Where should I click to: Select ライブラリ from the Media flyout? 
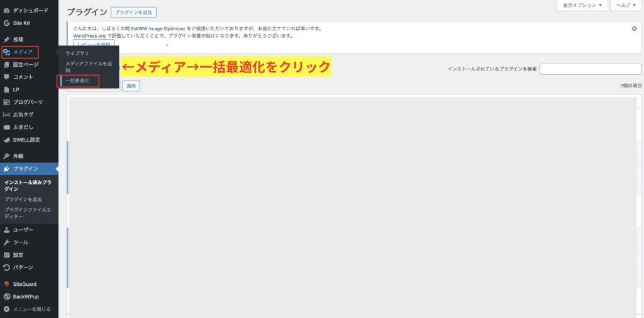point(77,53)
